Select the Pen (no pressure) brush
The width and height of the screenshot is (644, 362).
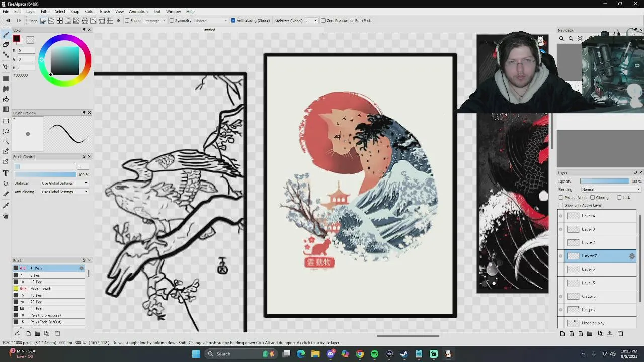click(x=49, y=315)
